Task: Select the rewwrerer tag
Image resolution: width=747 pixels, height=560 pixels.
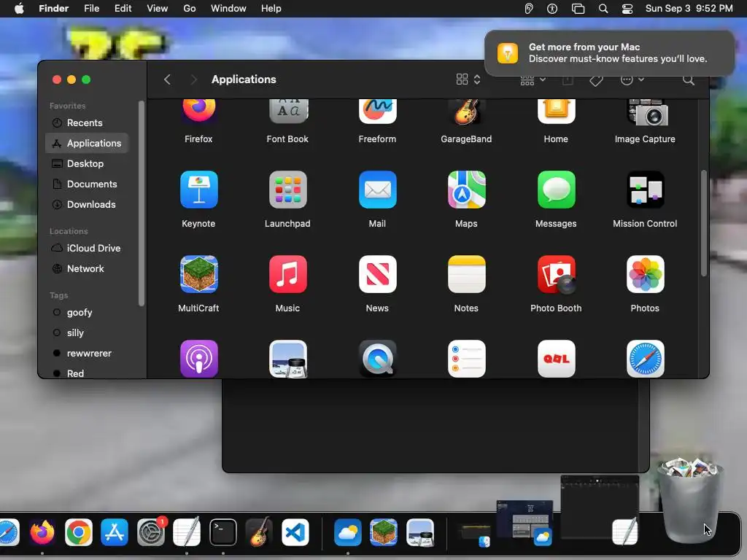Action: coord(87,354)
